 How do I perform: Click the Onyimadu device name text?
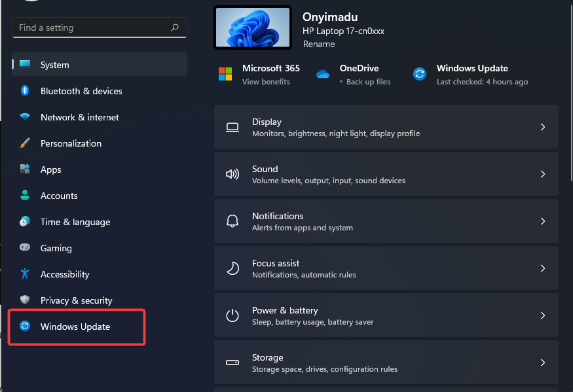[330, 17]
